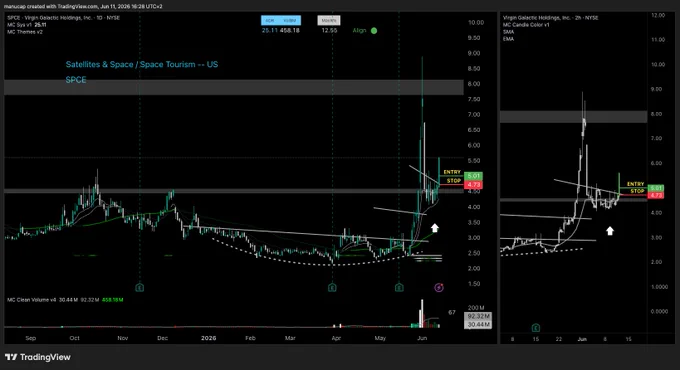Viewport: 680px width, 370px height.
Task: Click the ENTRY label on the 2h chart
Action: [635, 184]
